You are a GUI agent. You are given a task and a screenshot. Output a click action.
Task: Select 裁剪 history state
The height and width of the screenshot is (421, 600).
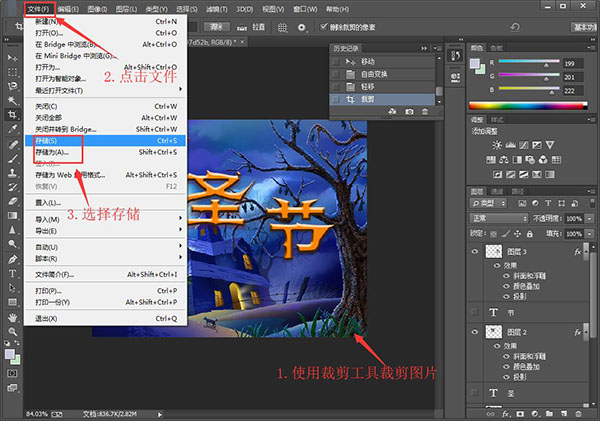tap(382, 99)
